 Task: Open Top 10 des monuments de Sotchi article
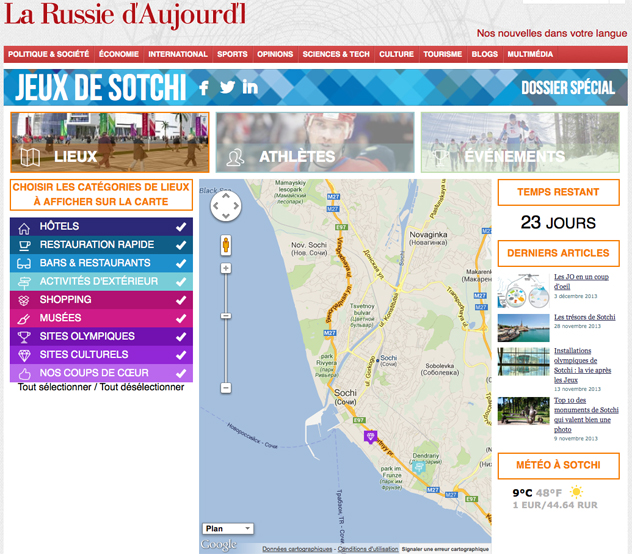pyautogui.click(x=586, y=415)
